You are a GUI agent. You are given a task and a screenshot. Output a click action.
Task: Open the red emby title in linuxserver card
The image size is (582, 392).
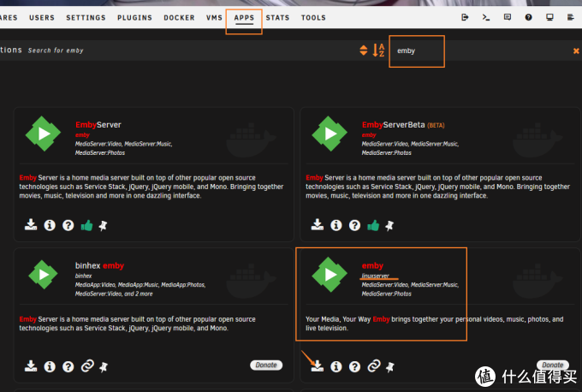click(372, 266)
